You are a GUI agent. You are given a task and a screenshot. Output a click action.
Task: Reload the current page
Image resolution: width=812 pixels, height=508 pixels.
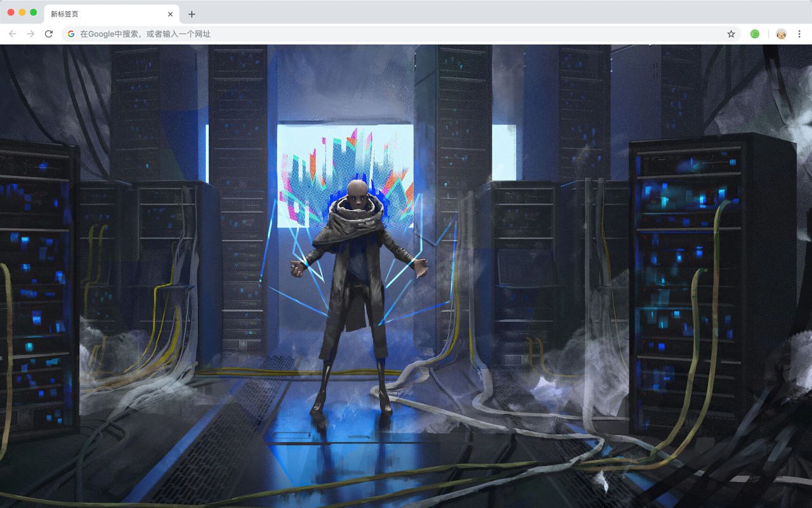point(49,34)
